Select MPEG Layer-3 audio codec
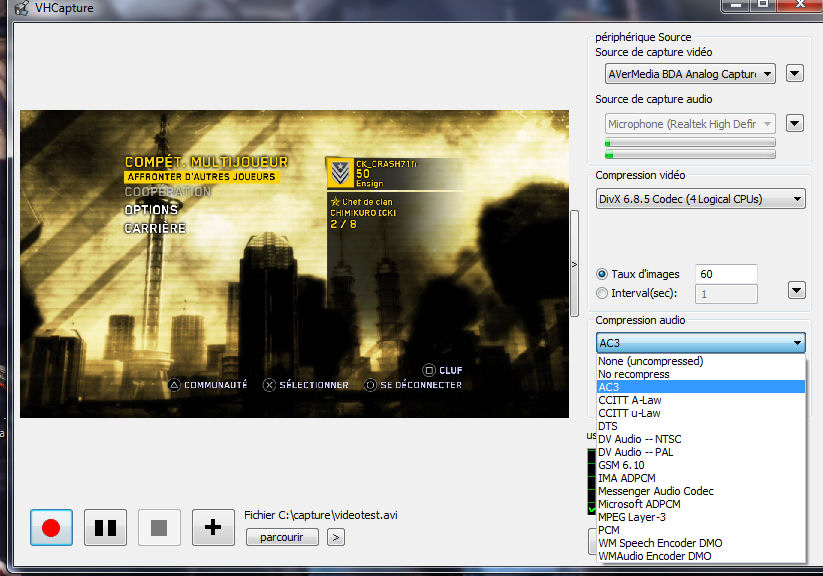 point(701,517)
